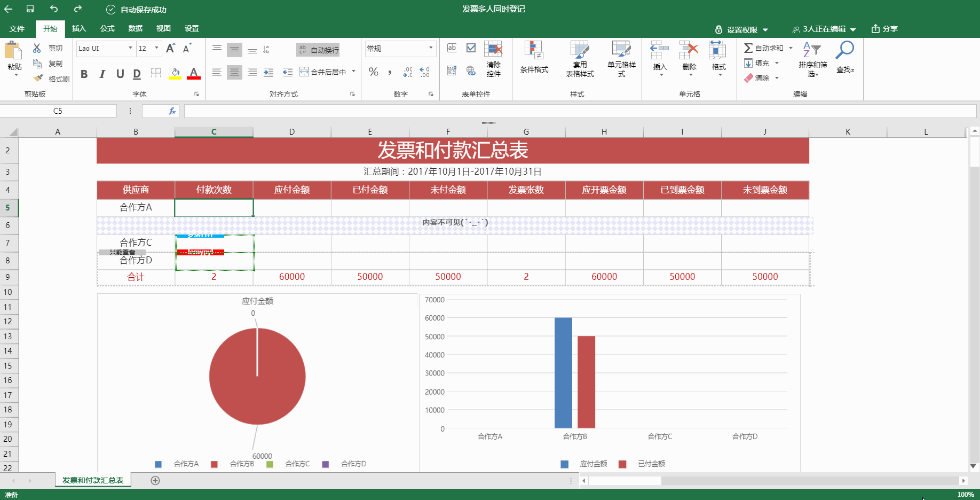The width and height of the screenshot is (980, 500).
Task: Toggle the checkbox form control icon
Action: point(470,48)
